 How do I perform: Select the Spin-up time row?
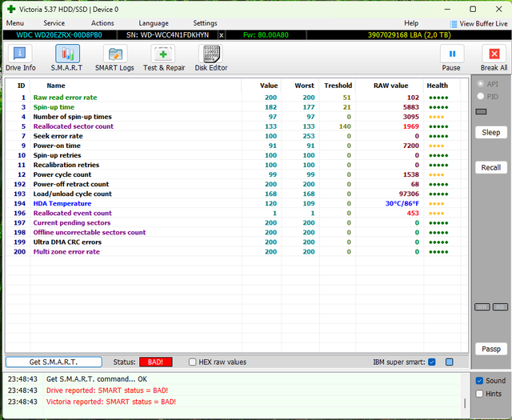click(x=237, y=107)
